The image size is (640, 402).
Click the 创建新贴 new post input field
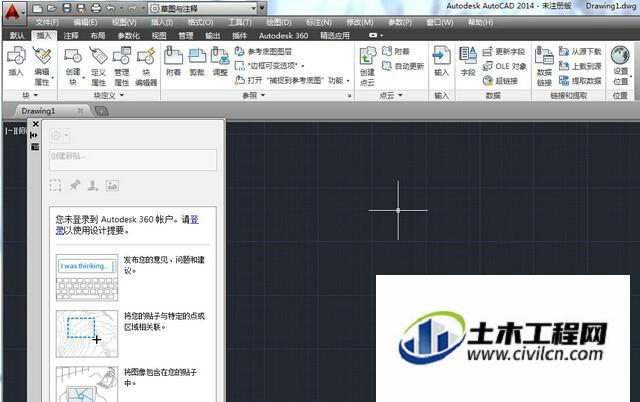click(x=133, y=160)
